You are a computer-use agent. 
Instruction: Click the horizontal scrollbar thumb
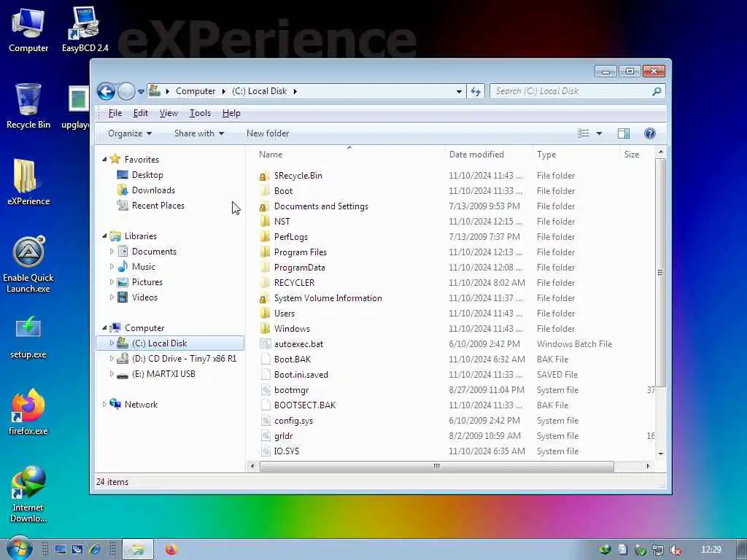coord(436,466)
